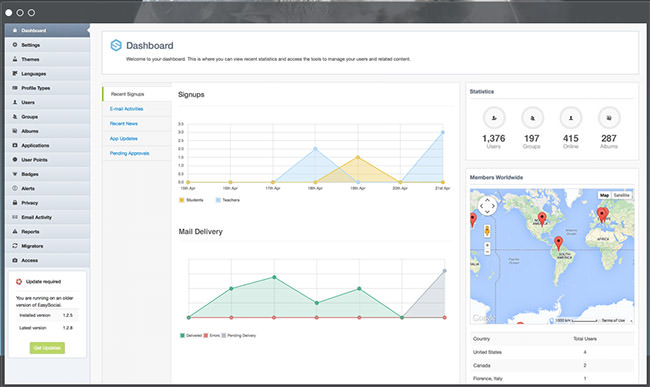Image resolution: width=650 pixels, height=387 pixels.
Task: Open the Badges trophy icon in sidebar
Action: [15, 174]
